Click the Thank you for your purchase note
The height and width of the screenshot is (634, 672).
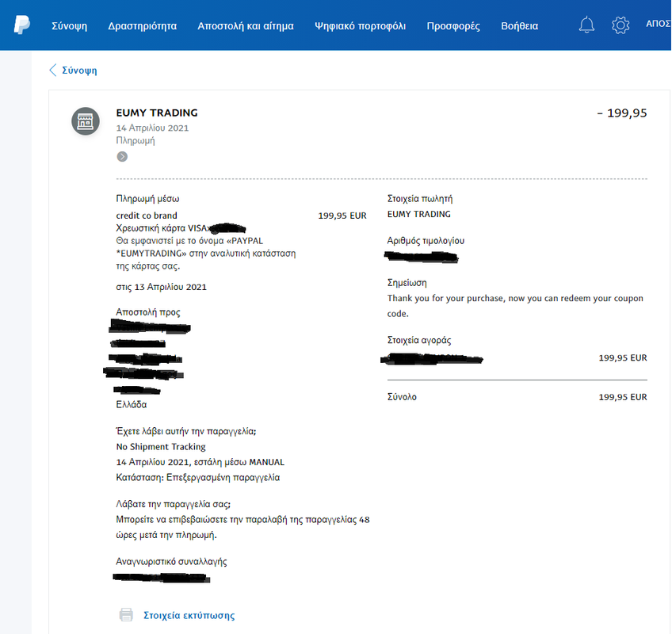(x=515, y=306)
